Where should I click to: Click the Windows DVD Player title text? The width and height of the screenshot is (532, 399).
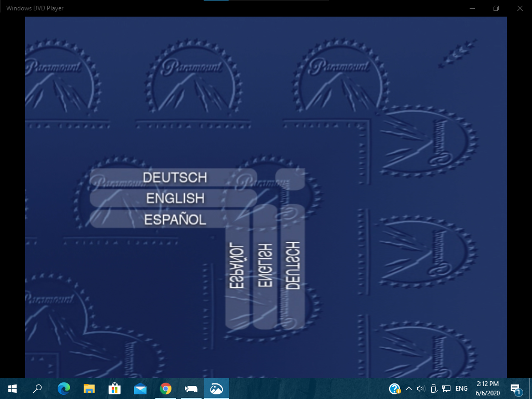click(x=35, y=8)
